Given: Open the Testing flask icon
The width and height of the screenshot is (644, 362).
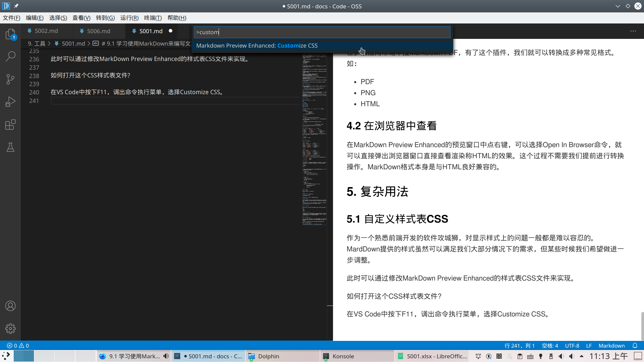Looking at the screenshot, I should (10, 147).
